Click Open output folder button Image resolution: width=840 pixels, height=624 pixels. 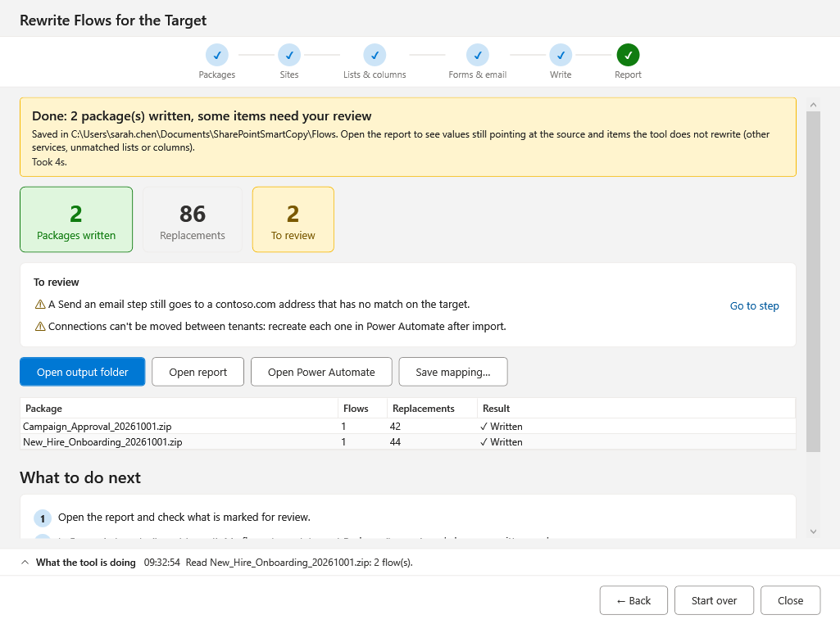[x=83, y=372]
